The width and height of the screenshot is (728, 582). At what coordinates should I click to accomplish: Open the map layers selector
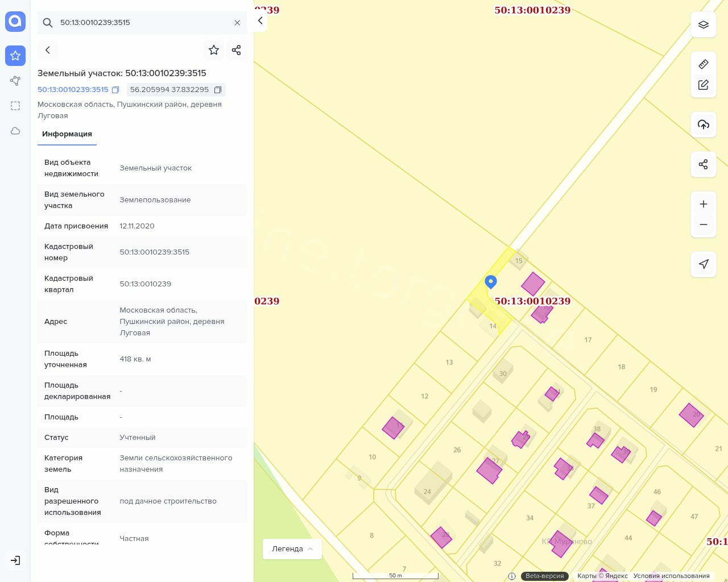click(704, 24)
